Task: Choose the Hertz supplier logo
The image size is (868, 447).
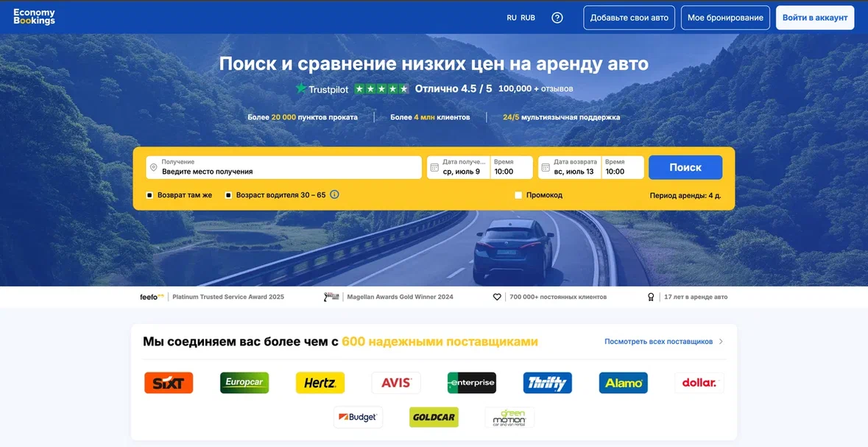Action: (x=320, y=383)
